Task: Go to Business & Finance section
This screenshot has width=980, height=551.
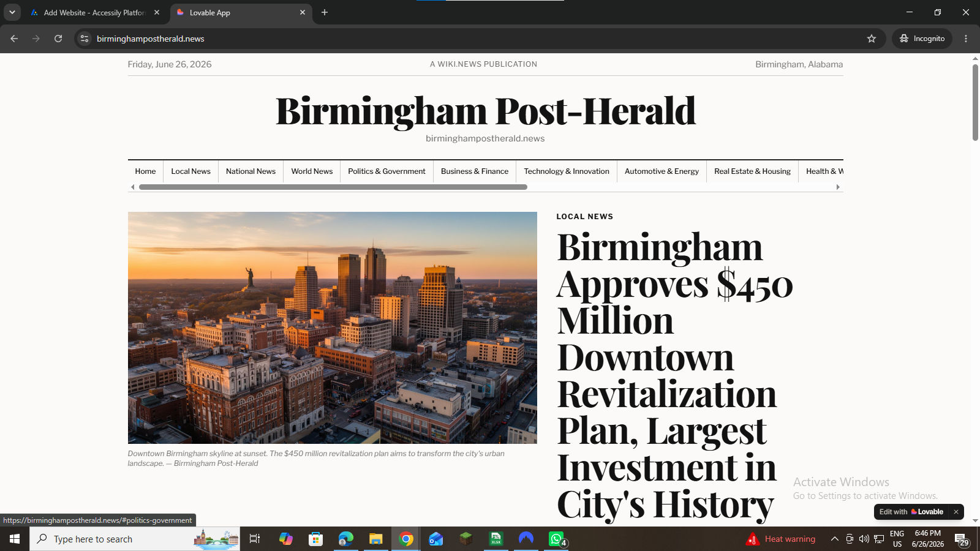Action: pyautogui.click(x=475, y=171)
